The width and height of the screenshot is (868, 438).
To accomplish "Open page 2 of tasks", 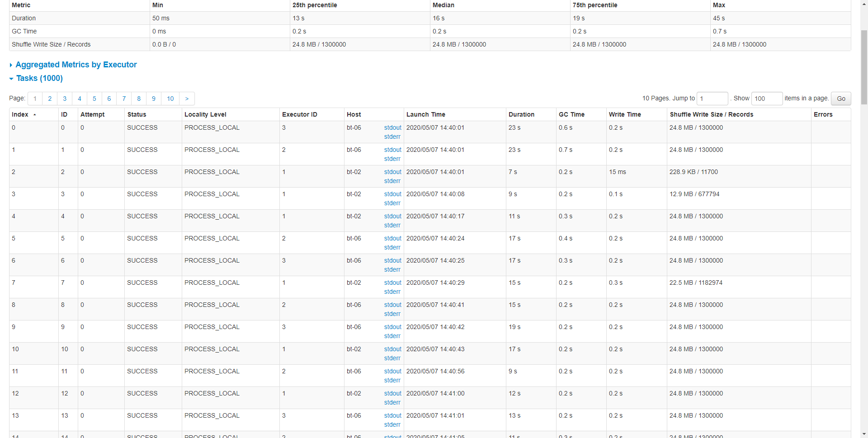I will (50, 99).
